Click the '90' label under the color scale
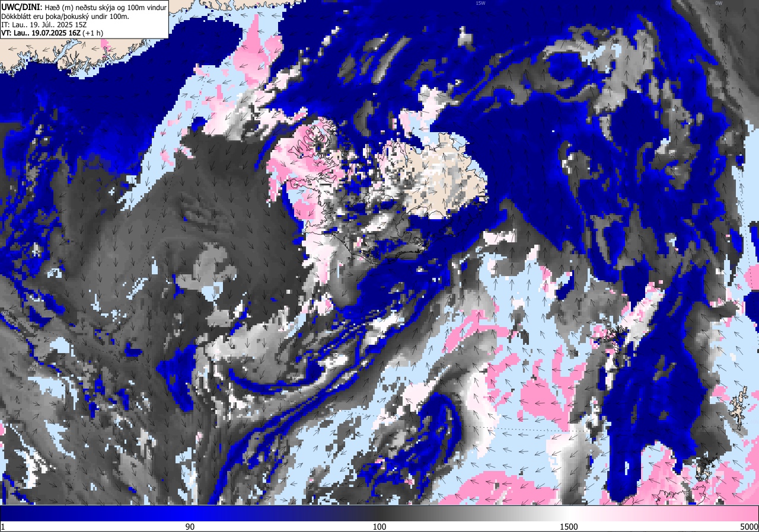 (x=190, y=527)
